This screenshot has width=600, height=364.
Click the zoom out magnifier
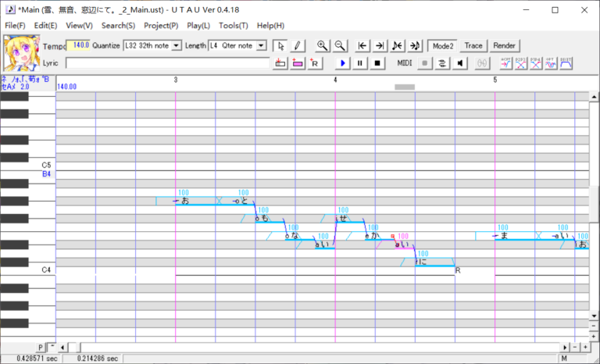(340, 46)
